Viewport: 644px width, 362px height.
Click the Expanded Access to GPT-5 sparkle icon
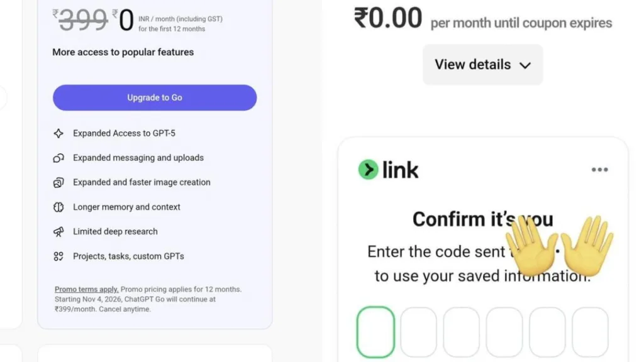click(x=58, y=133)
